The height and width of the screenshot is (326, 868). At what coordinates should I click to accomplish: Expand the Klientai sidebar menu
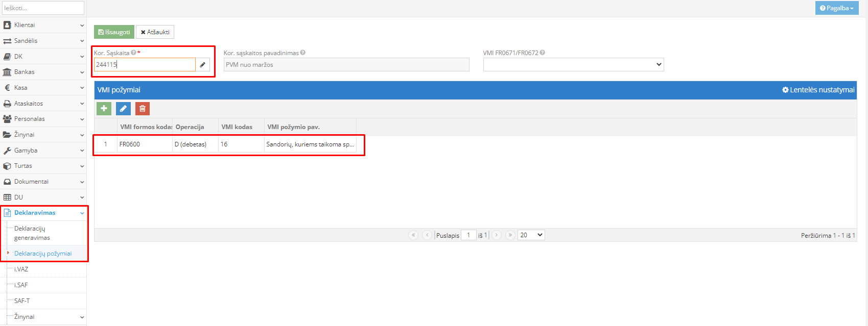pyautogui.click(x=43, y=25)
